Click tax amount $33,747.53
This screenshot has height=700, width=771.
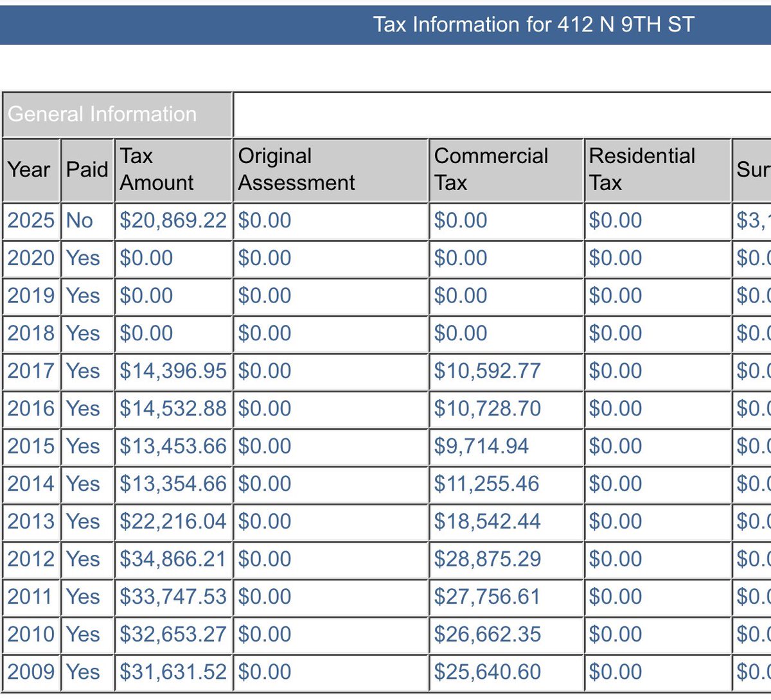click(x=173, y=597)
